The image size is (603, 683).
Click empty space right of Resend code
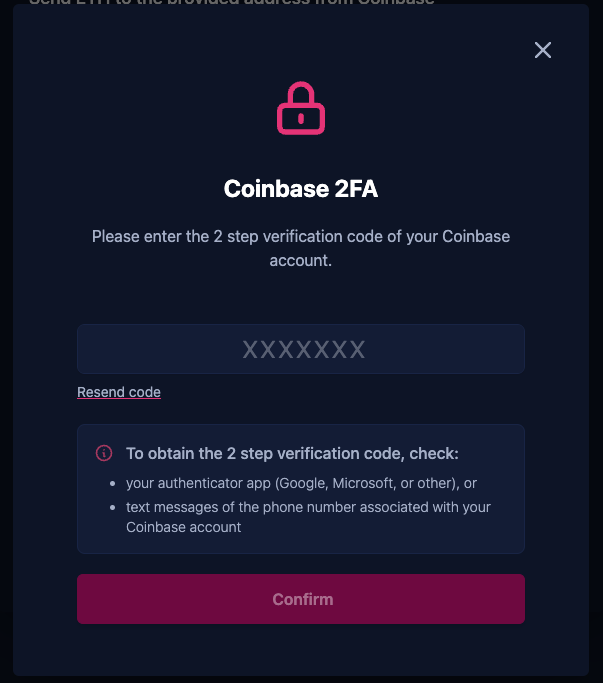click(342, 392)
